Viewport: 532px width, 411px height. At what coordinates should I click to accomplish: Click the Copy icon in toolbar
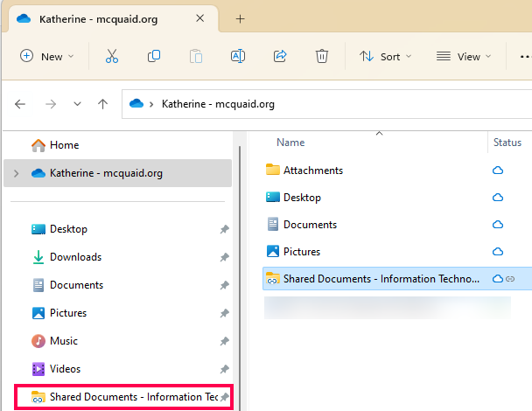[x=154, y=56]
